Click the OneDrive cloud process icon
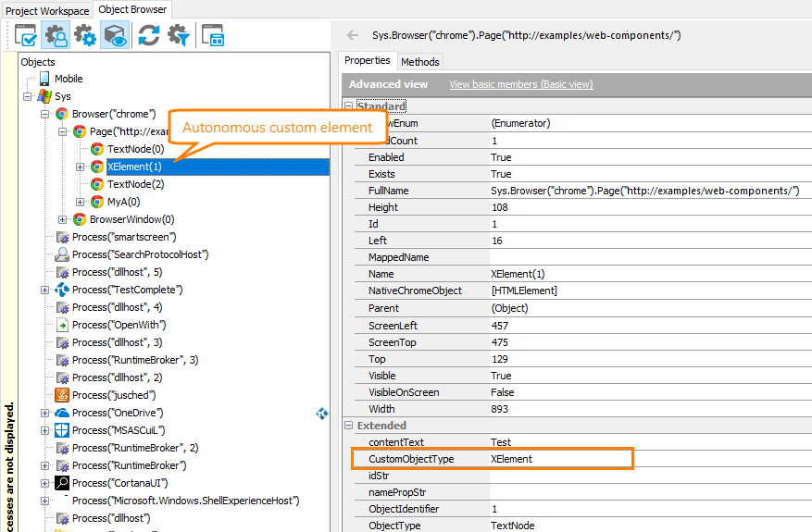This screenshot has height=532, width=812. [62, 413]
